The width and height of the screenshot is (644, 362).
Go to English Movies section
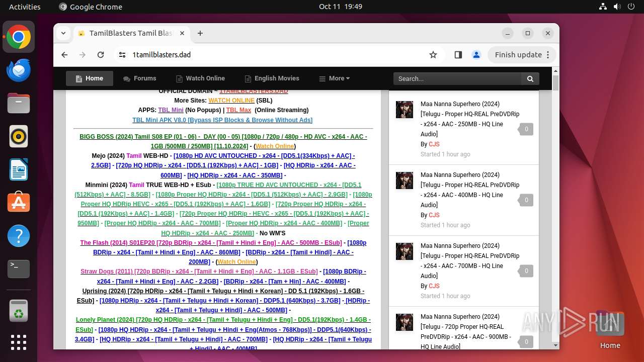pos(272,78)
